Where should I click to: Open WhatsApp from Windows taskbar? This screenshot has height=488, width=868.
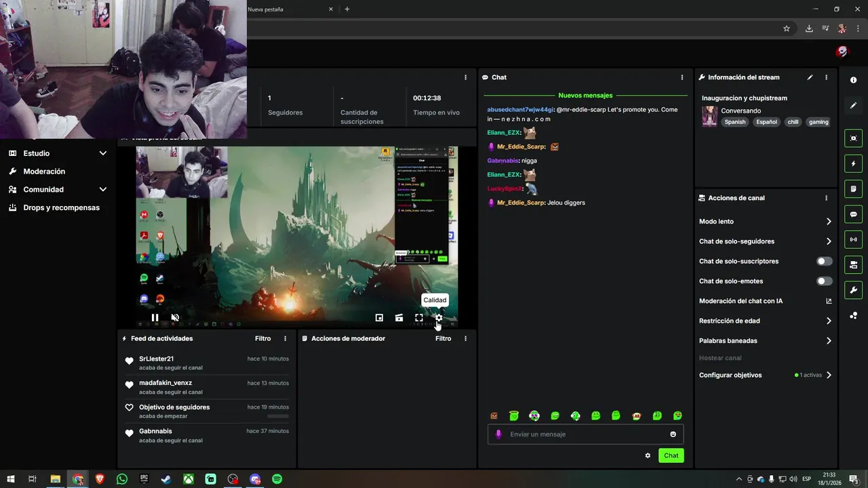[122, 479]
